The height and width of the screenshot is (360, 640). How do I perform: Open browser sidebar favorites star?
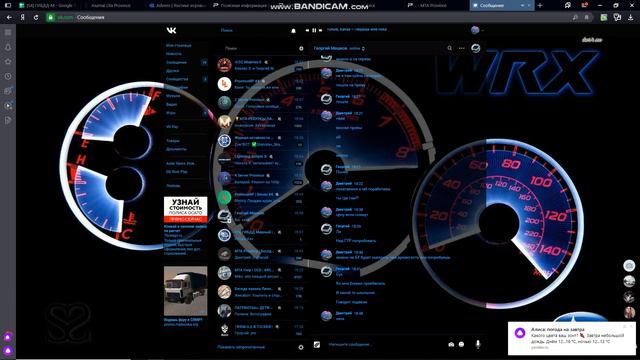click(8, 62)
